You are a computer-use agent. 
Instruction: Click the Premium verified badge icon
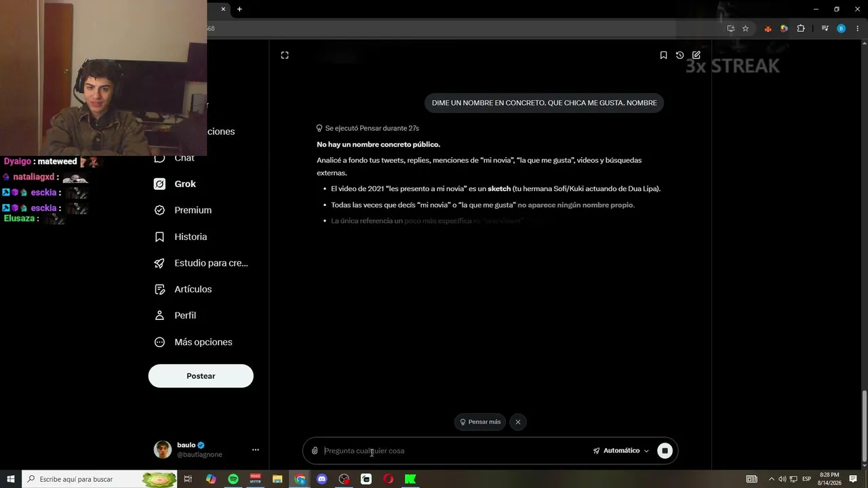pos(159,210)
